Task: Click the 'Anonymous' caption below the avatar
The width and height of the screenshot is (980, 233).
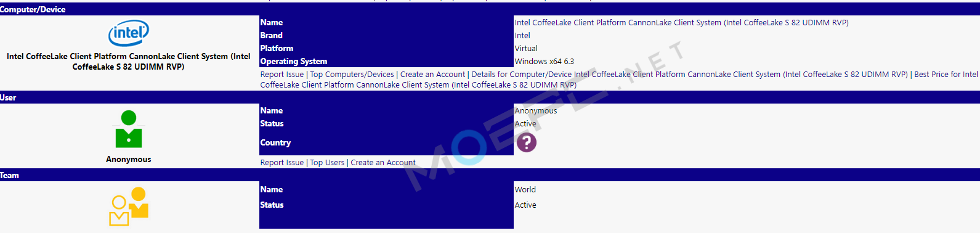Action: click(x=128, y=159)
